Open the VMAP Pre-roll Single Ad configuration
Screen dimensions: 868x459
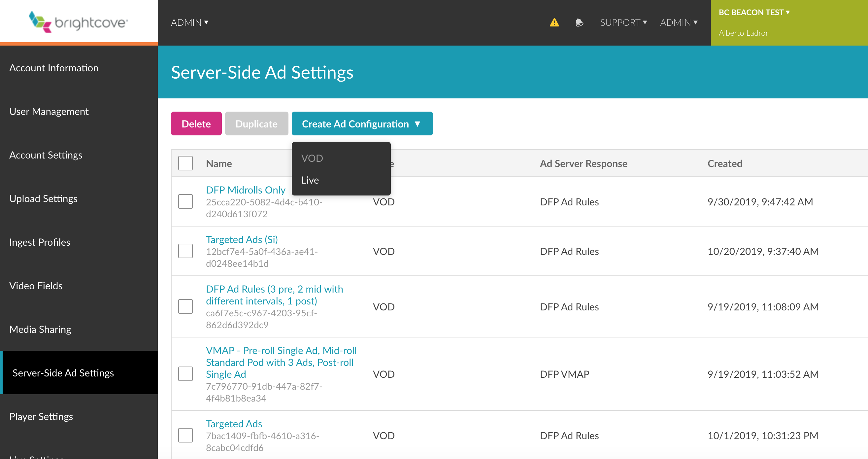(x=281, y=362)
